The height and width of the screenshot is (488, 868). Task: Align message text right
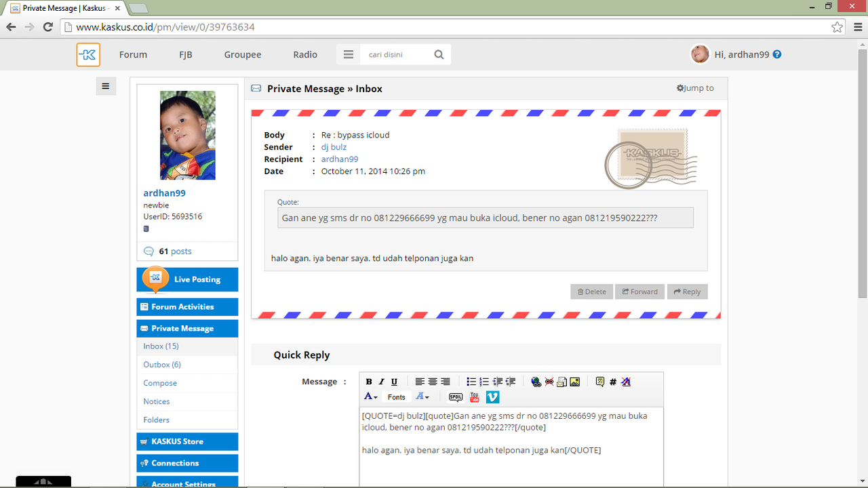[446, 382]
